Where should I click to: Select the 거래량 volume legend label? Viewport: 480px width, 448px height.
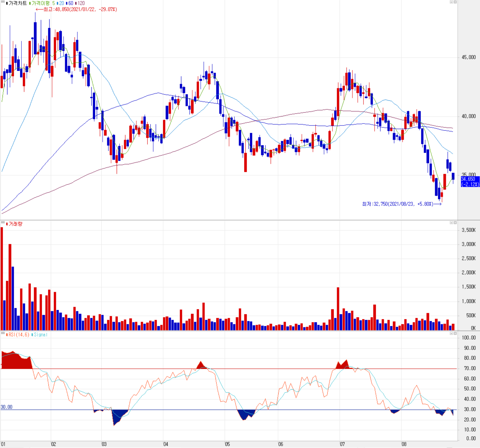pos(15,224)
